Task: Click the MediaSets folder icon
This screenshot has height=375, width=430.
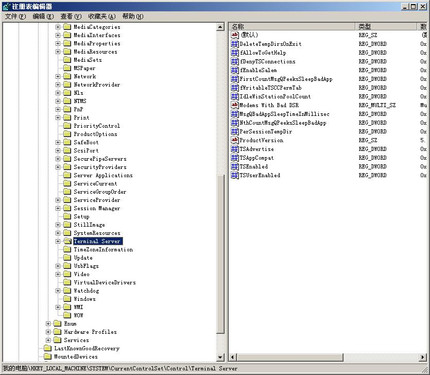Action: [68, 60]
